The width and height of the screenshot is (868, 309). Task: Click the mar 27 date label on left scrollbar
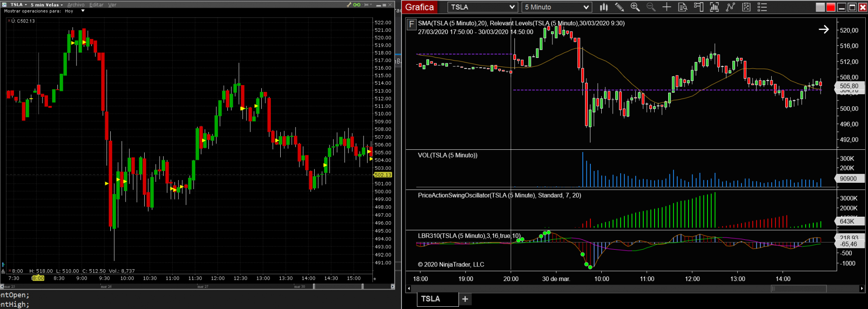tap(203, 286)
